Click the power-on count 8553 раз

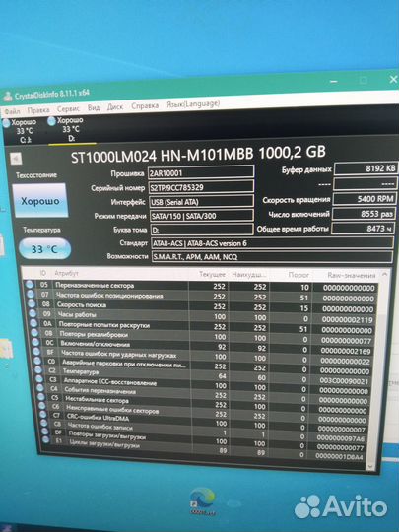[364, 214]
